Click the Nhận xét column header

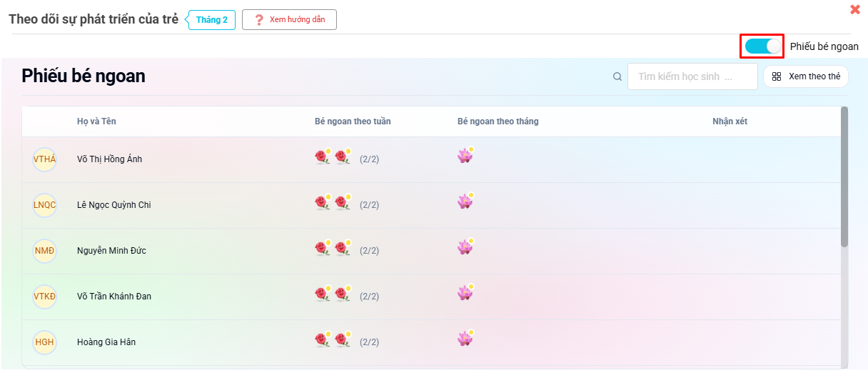[x=730, y=121]
